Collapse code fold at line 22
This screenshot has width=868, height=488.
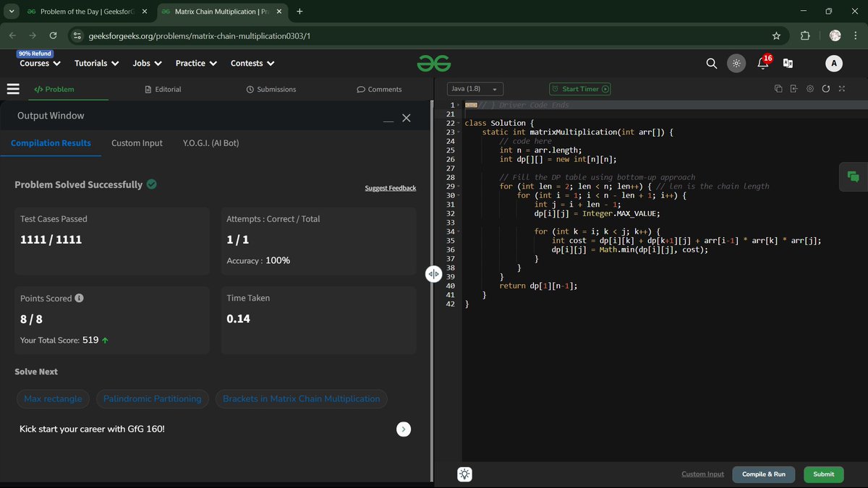pyautogui.click(x=459, y=124)
